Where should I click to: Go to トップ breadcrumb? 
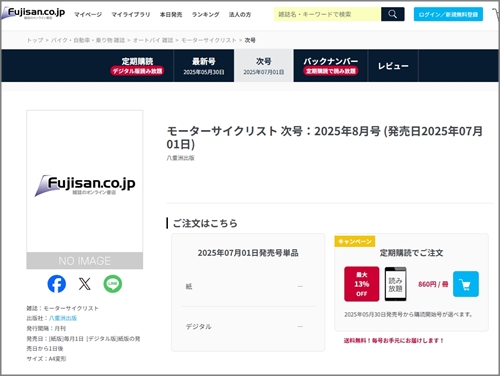coord(35,40)
